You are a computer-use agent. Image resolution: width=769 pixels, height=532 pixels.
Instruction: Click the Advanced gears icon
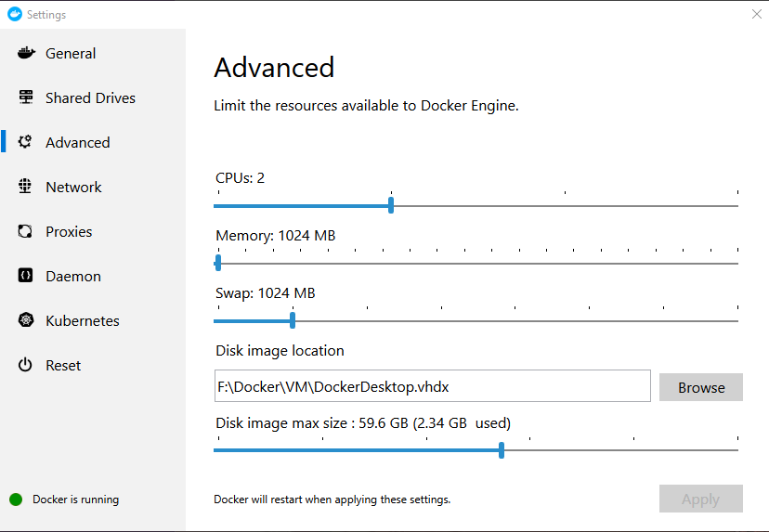(x=26, y=142)
